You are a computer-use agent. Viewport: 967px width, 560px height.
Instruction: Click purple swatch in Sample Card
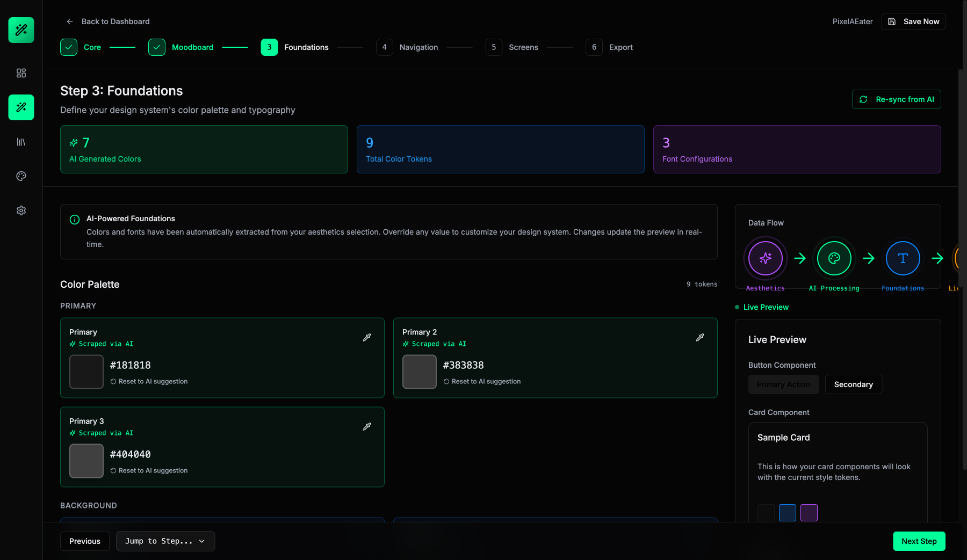(809, 513)
